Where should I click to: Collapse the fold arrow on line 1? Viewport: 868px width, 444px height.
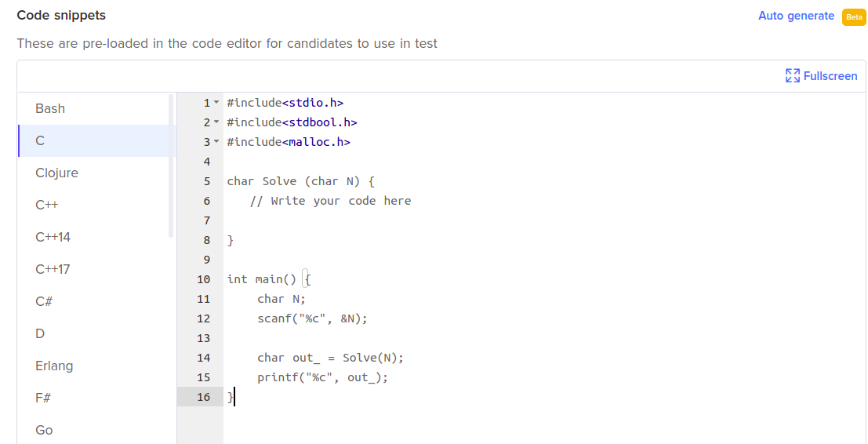click(x=216, y=103)
